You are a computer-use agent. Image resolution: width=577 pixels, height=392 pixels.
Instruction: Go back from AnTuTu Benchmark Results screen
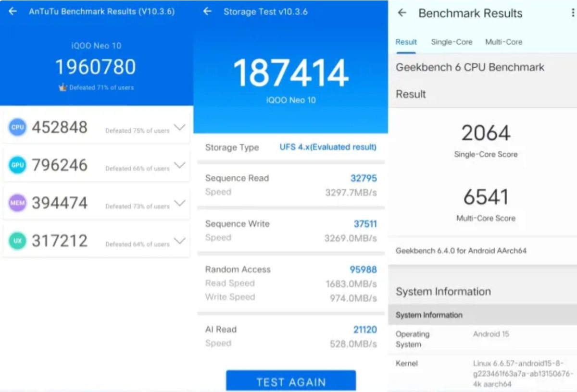pyautogui.click(x=13, y=11)
